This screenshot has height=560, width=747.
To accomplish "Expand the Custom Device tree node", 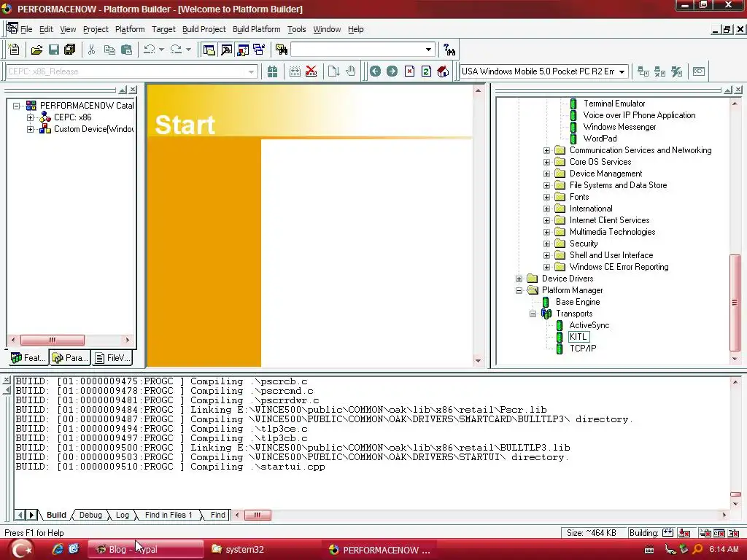I will coord(30,129).
